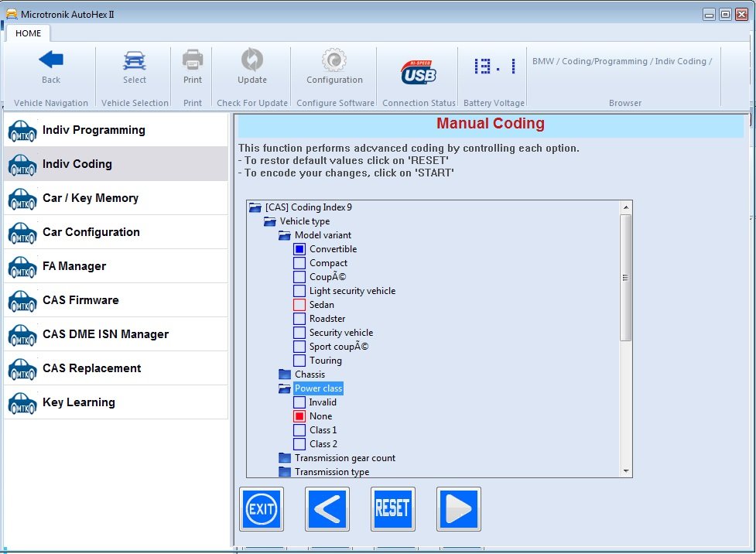Go back with the left chevron button
This screenshot has width=756, height=554.
327,508
